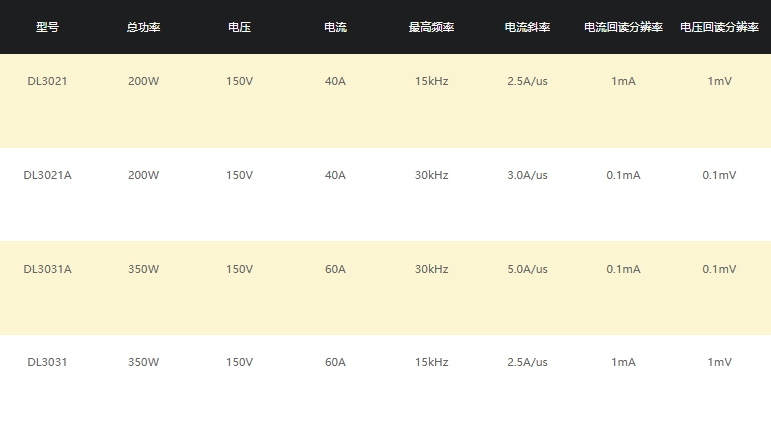771x428 pixels.
Task: Click the 1mA cell in DL3021 row
Action: click(623, 81)
